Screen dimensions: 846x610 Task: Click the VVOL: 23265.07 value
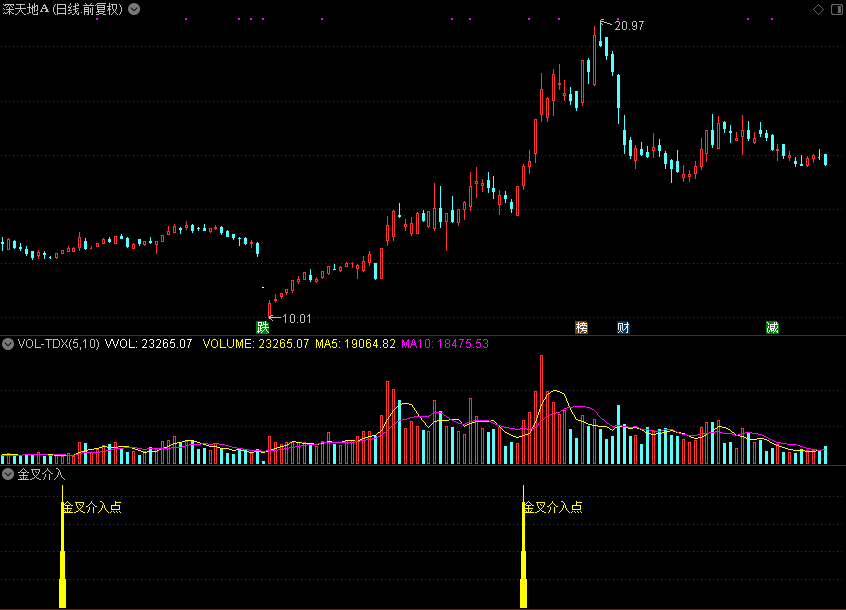click(x=148, y=344)
